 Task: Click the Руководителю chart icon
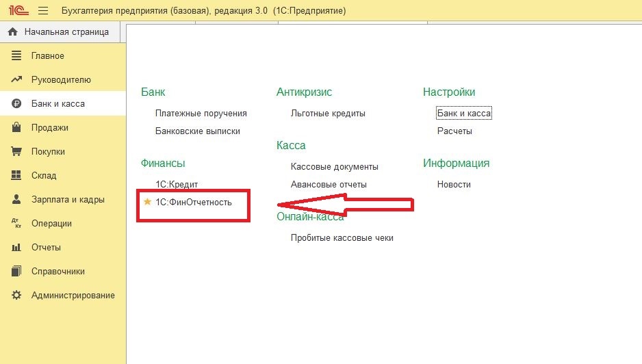(x=17, y=79)
